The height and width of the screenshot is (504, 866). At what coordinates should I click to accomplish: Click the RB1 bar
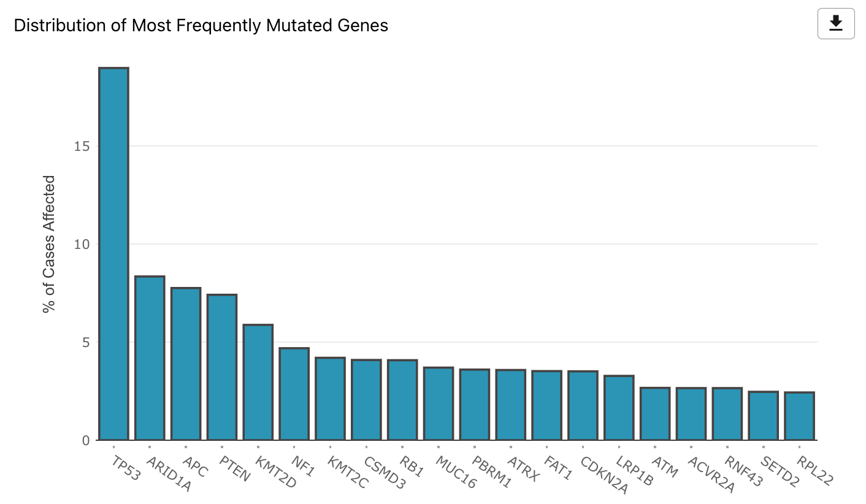[x=402, y=400]
